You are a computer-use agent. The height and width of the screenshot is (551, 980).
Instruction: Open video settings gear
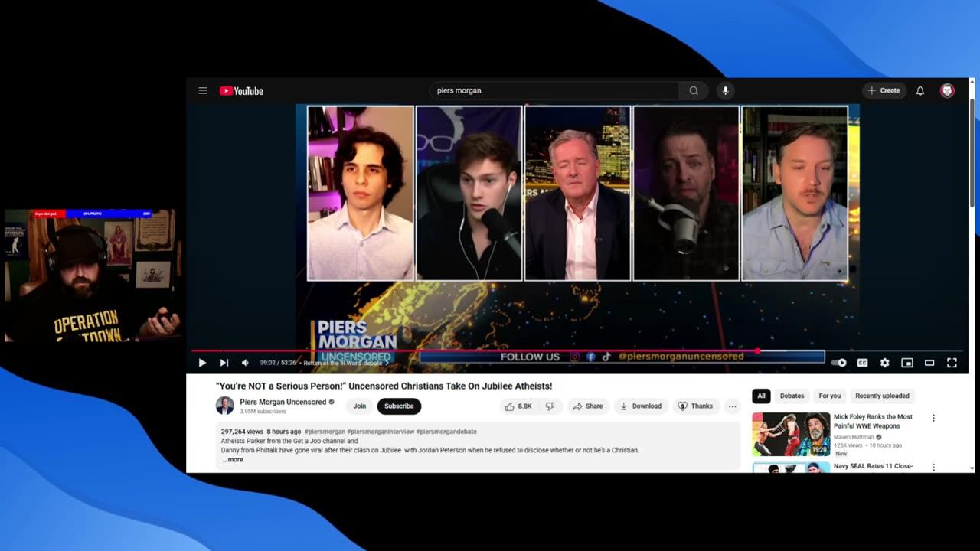[x=884, y=363]
